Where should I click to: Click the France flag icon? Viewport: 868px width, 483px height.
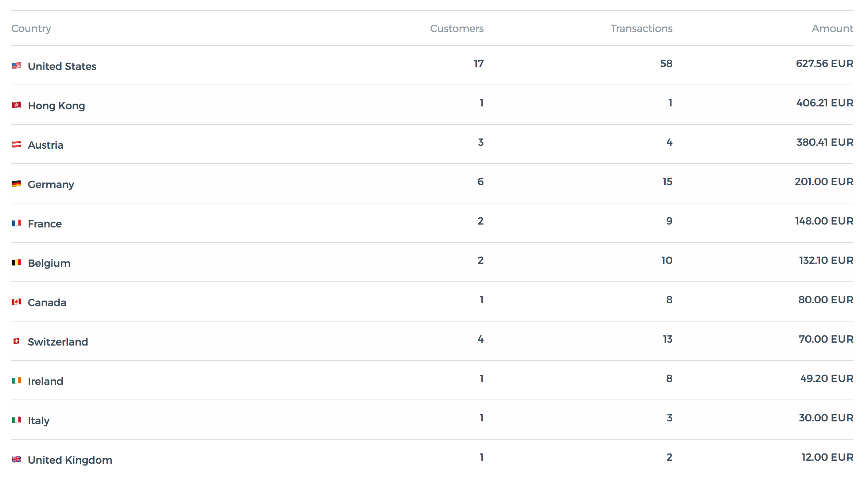pos(16,223)
